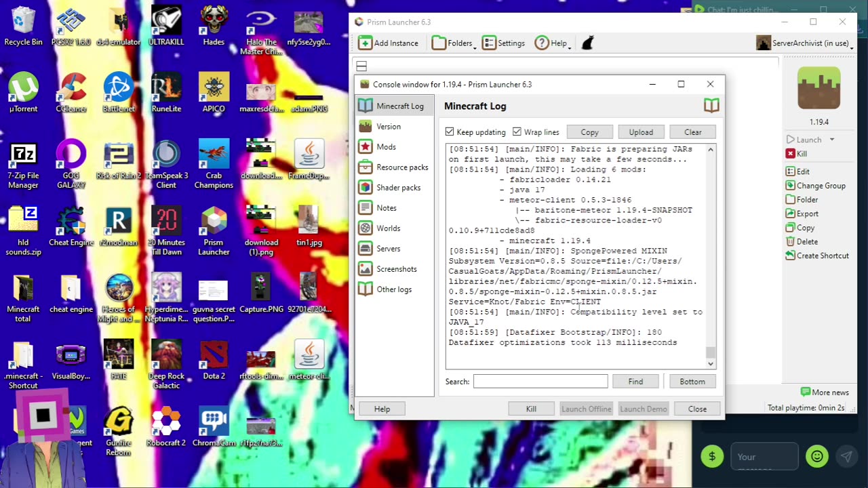Click the log vertical scrollbar thumb
868x488 pixels.
pyautogui.click(x=711, y=352)
